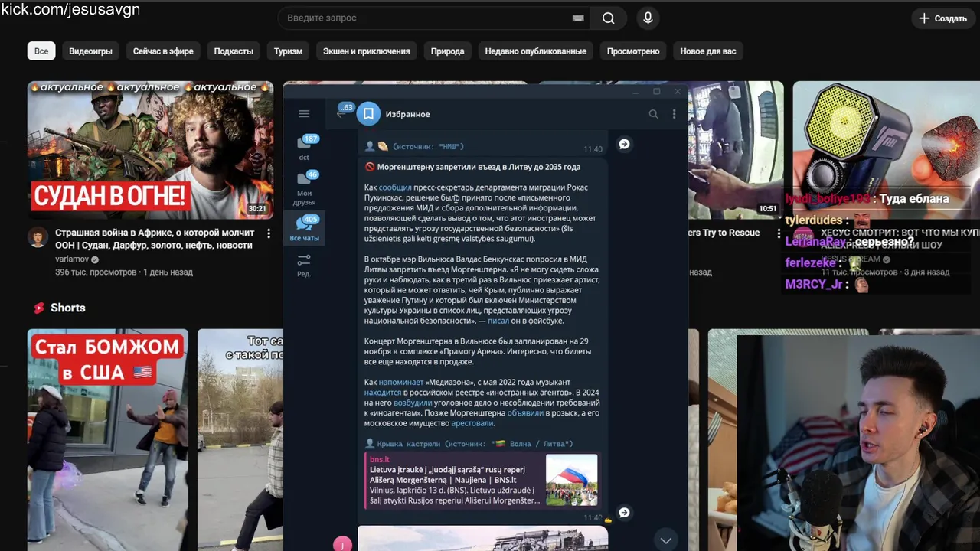Open the 'находится' hyperlink
The width and height of the screenshot is (980, 551).
[382, 393]
